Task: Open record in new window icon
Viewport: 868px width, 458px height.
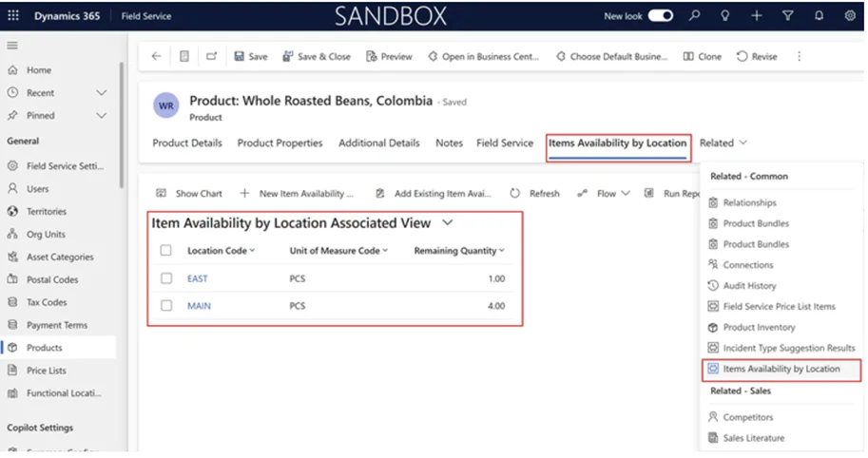Action: point(211,56)
